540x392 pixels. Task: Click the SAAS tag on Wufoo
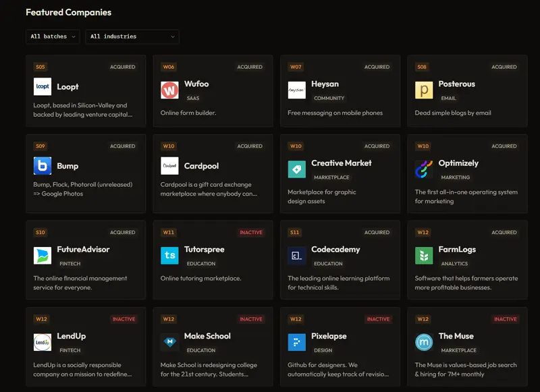193,98
